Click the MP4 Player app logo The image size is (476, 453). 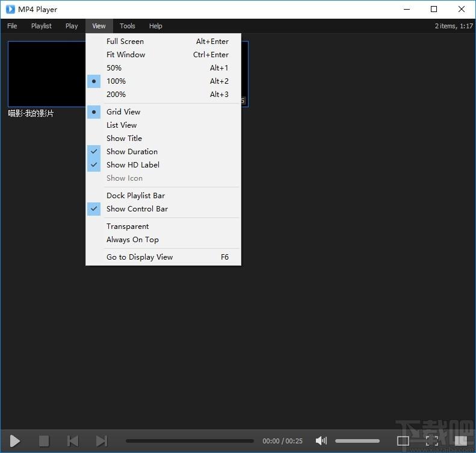click(10, 9)
